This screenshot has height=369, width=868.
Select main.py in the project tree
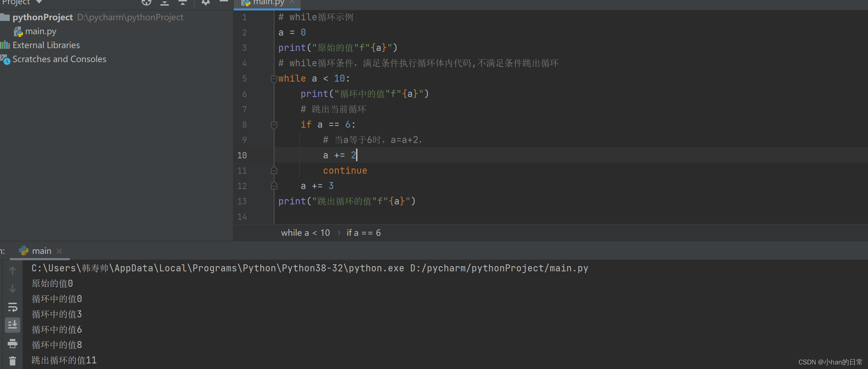(x=41, y=31)
